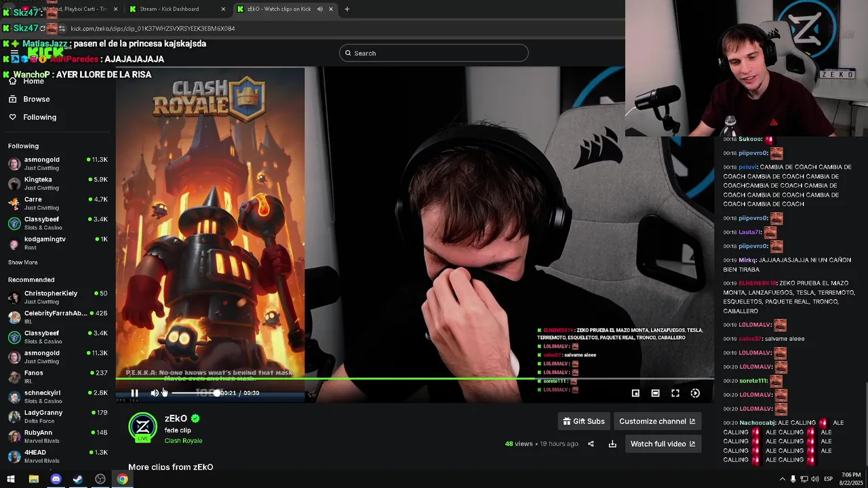This screenshot has height=488, width=868.
Task: Click the green clip progress bar
Action: tap(414, 378)
